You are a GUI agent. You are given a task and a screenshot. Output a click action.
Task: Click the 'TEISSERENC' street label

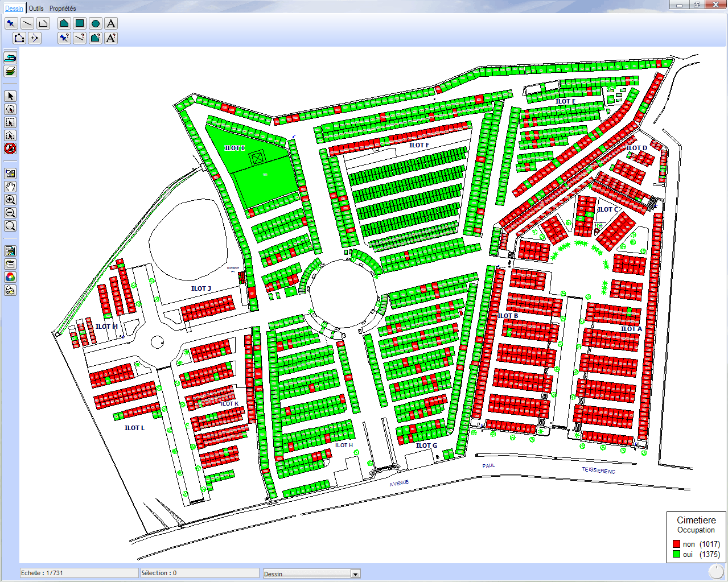pyautogui.click(x=598, y=470)
